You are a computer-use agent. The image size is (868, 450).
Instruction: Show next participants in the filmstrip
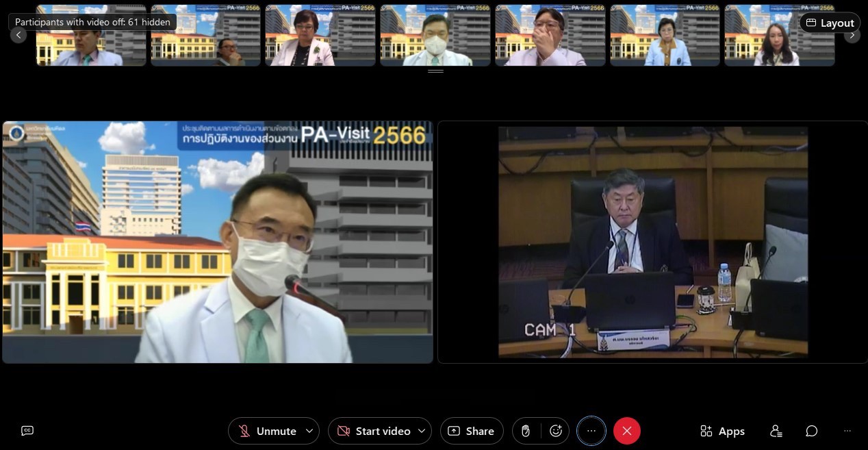click(x=852, y=35)
